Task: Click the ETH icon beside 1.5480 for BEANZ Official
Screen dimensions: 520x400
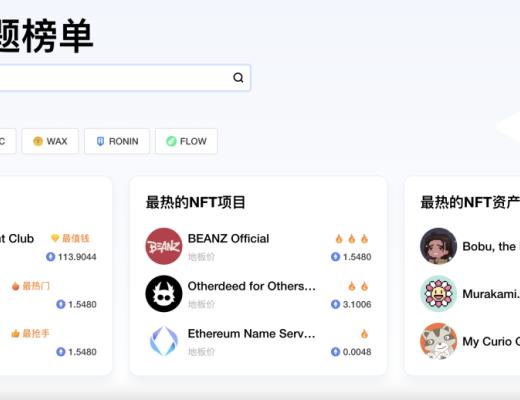Action: 335,257
